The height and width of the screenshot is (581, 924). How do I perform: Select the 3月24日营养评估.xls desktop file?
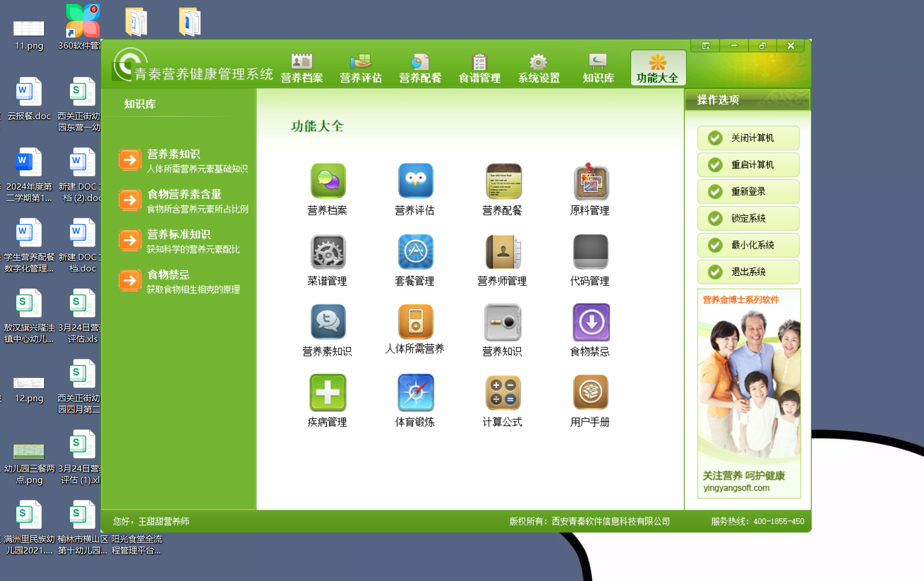coord(82,316)
